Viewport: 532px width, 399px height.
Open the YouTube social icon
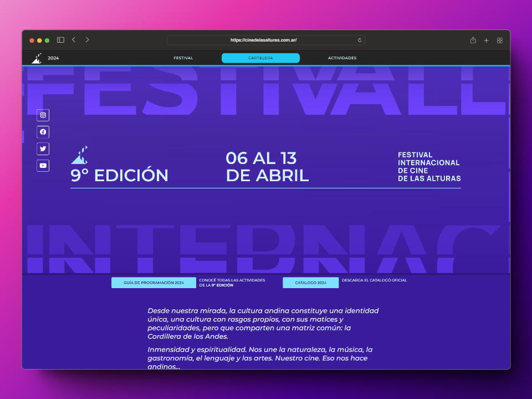[x=43, y=165]
